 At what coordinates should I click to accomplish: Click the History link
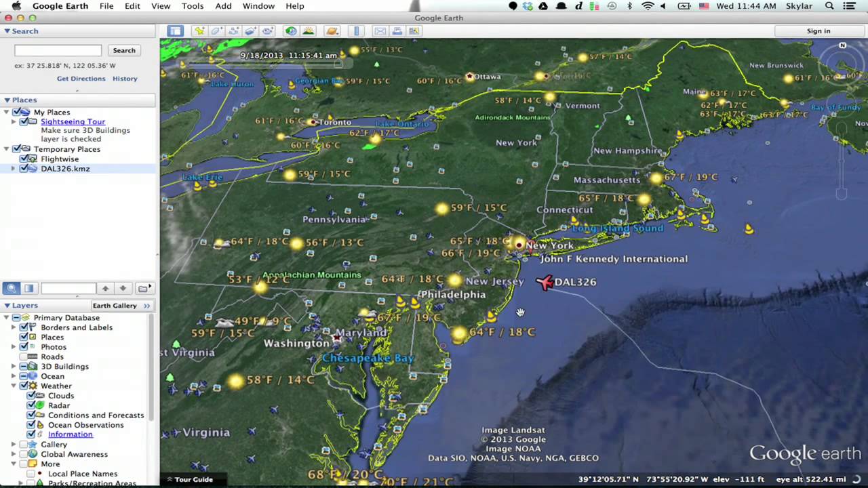[x=125, y=79]
